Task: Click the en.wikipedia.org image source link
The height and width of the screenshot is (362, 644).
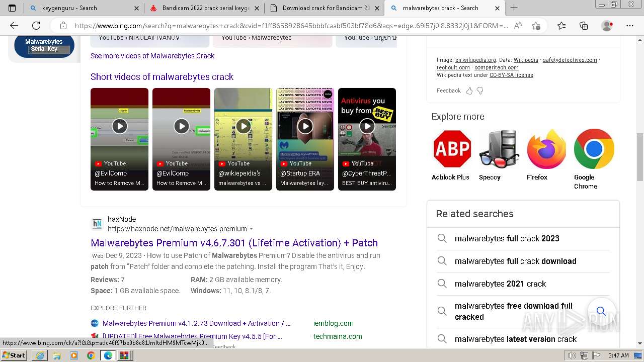Action: (x=475, y=60)
